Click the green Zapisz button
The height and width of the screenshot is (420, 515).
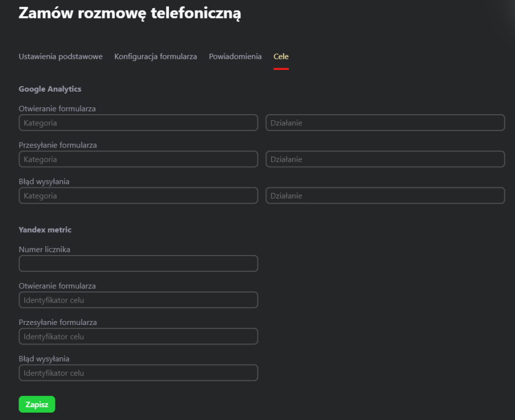[x=36, y=404]
